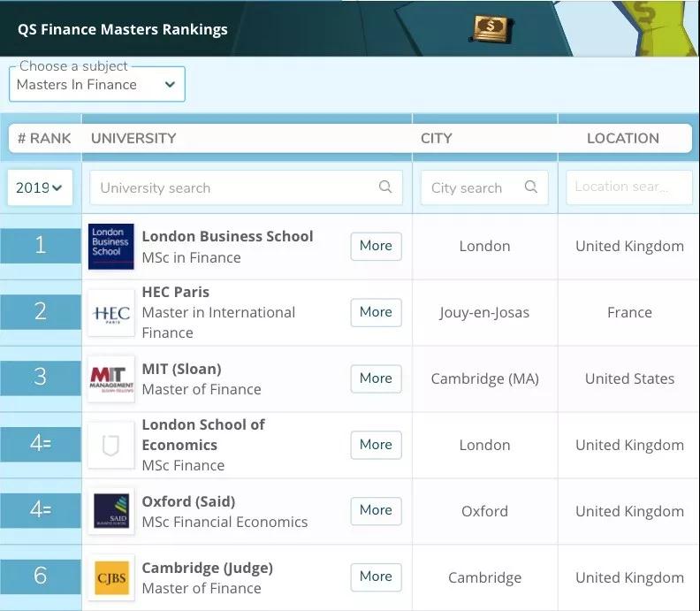Click the London Business School logo
The width and height of the screenshot is (700, 611).
[x=111, y=247]
